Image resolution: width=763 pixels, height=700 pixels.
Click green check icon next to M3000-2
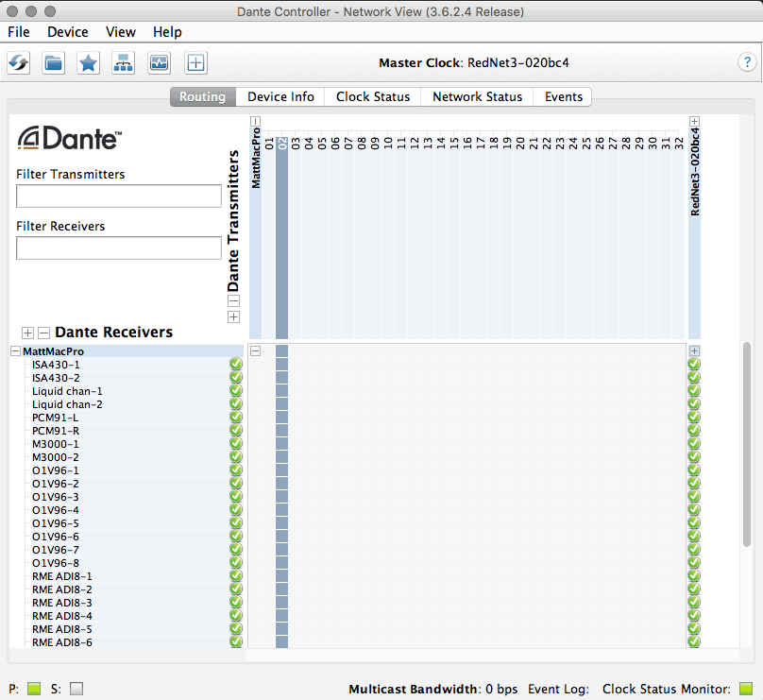[x=236, y=456]
